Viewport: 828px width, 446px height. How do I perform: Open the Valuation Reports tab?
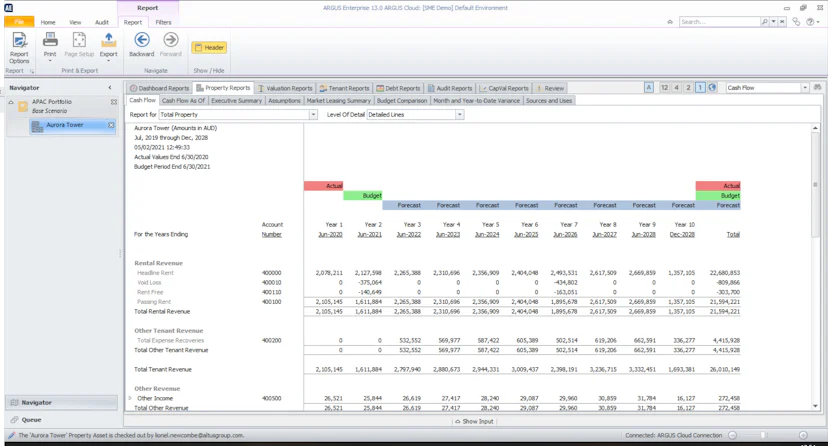pos(285,88)
